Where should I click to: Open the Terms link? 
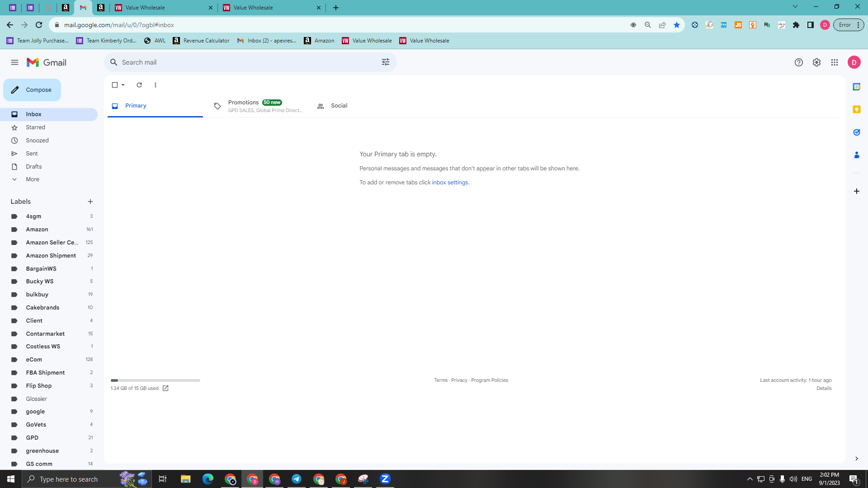tap(441, 380)
